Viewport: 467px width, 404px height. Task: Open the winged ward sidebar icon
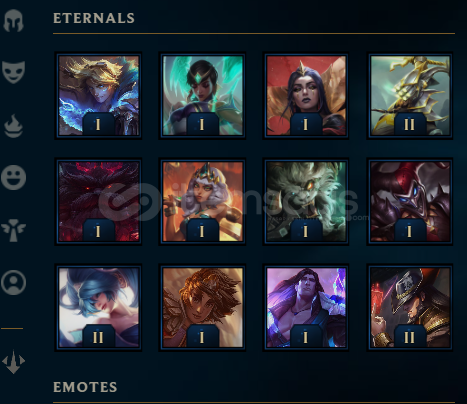click(x=14, y=230)
